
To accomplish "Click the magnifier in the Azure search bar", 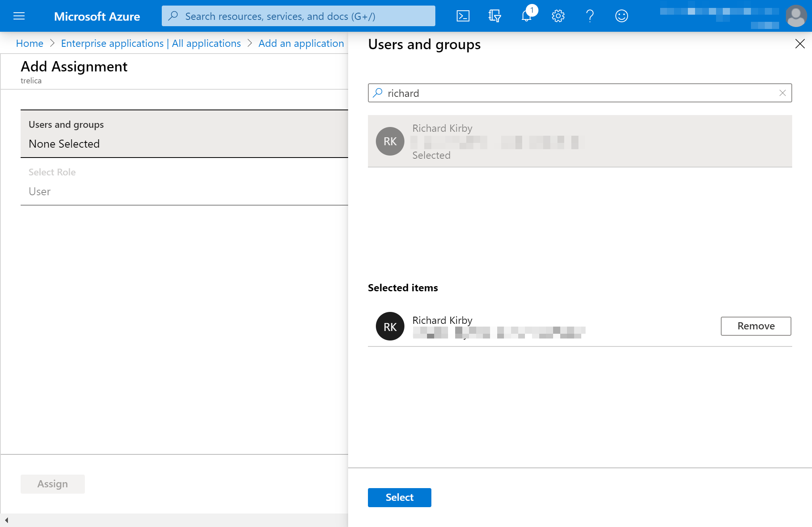I will pyautogui.click(x=173, y=16).
